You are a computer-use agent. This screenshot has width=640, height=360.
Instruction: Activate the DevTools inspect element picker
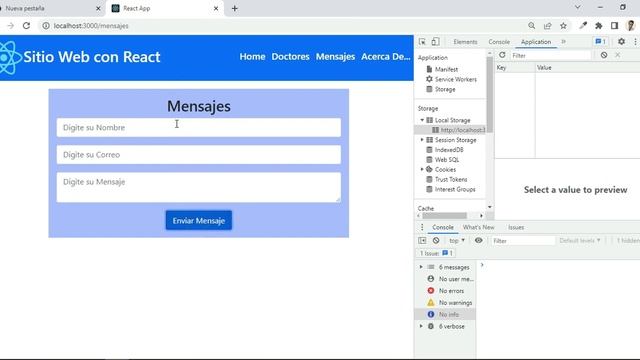pyautogui.click(x=422, y=42)
